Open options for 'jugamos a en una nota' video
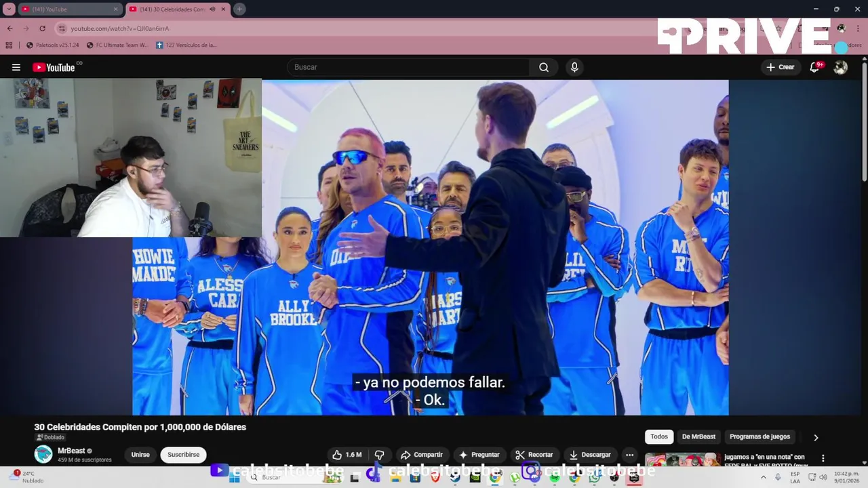The width and height of the screenshot is (868, 488). (823, 458)
